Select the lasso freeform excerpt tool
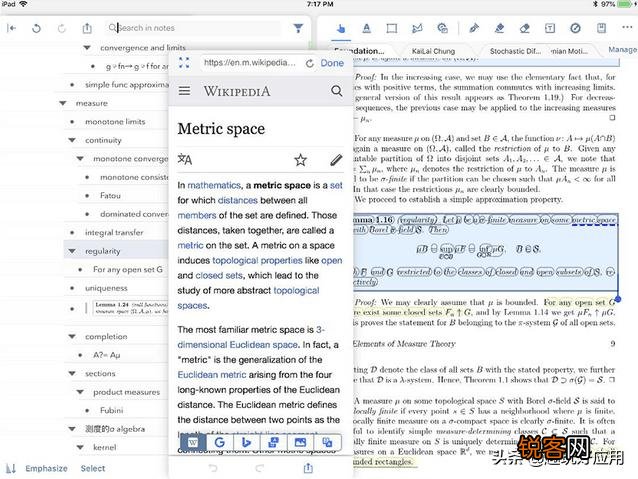 click(417, 28)
